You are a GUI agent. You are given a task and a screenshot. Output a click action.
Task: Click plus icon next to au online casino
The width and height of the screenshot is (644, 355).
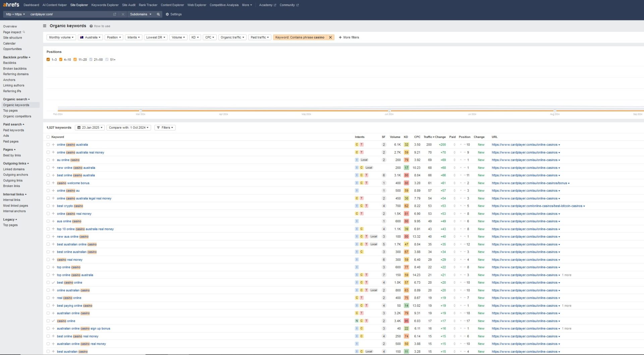coord(53,160)
